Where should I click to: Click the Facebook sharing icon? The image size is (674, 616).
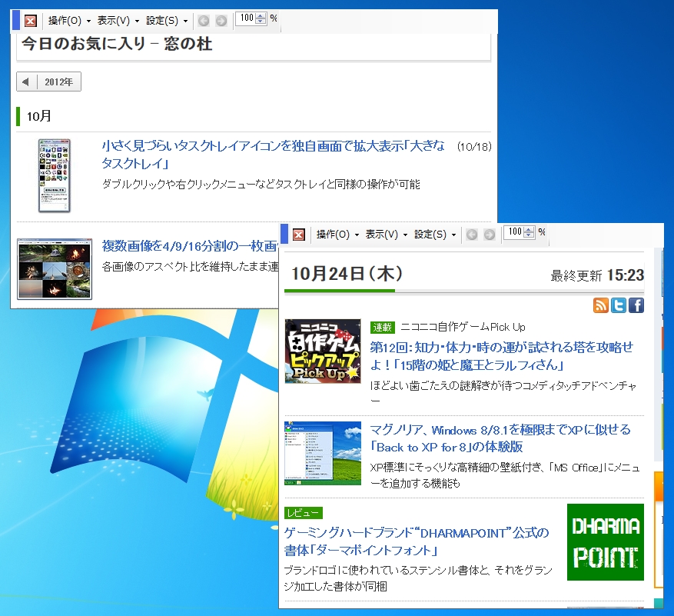click(635, 305)
